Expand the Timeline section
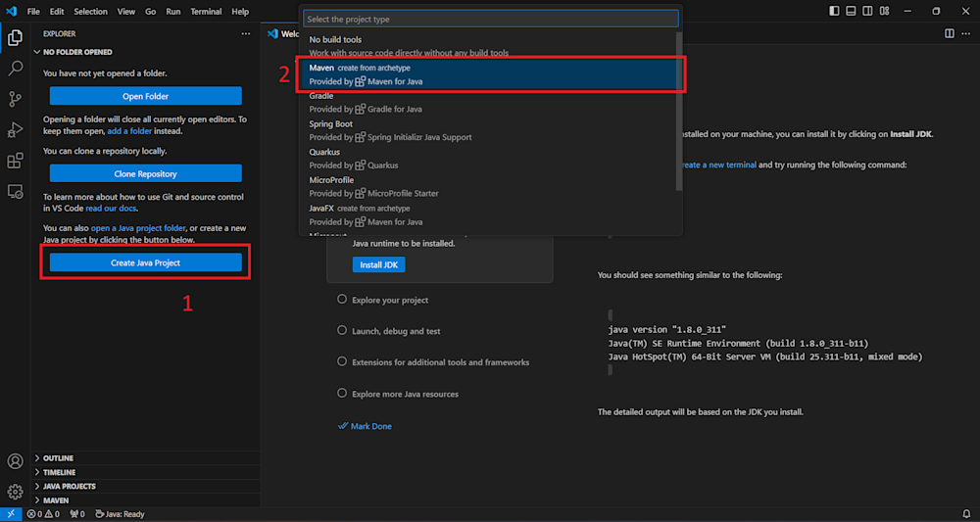 (145, 473)
